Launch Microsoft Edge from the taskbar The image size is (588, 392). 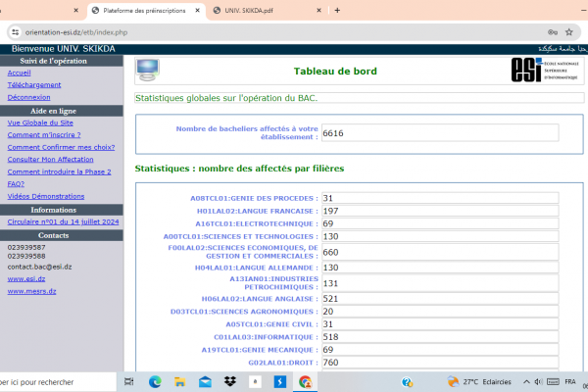(155, 382)
